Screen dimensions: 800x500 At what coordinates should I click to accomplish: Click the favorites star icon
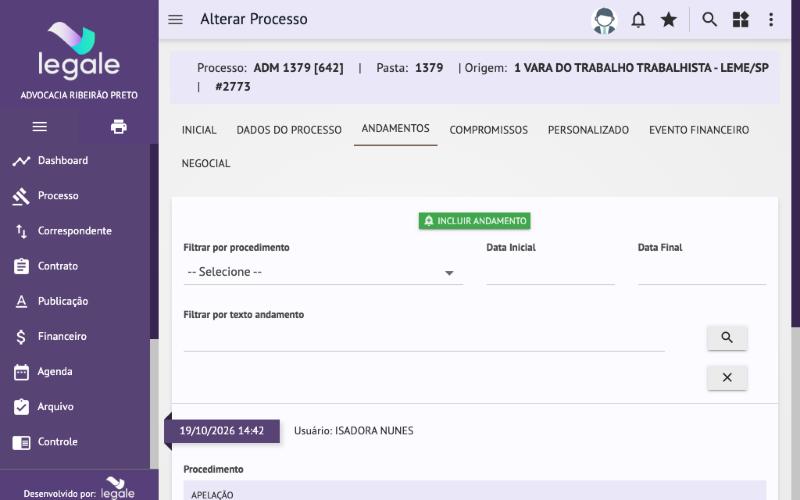668,19
